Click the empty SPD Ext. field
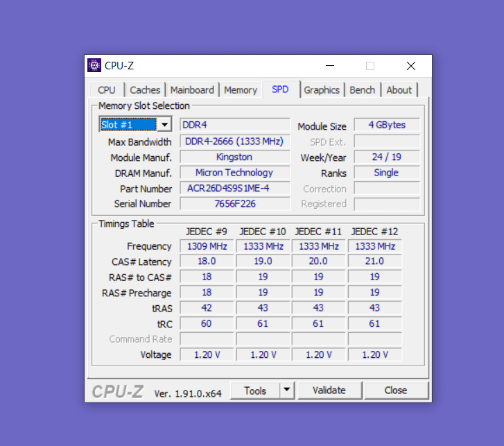 coord(387,141)
